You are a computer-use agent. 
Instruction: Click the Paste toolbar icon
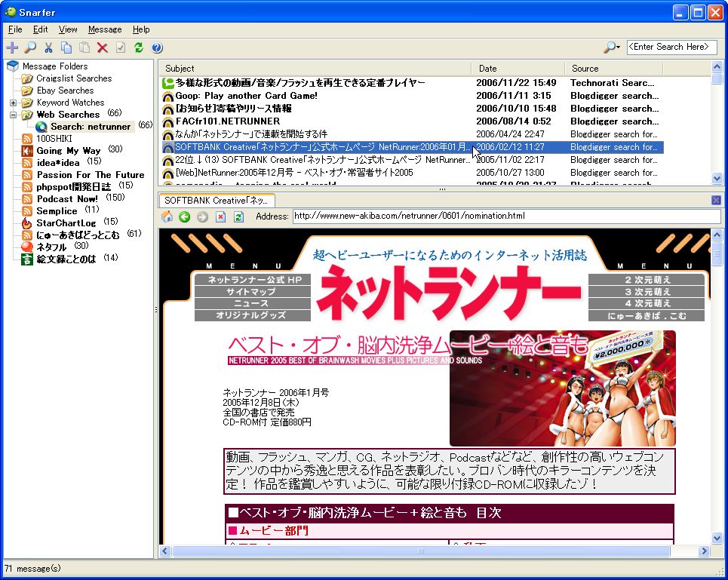click(x=84, y=48)
